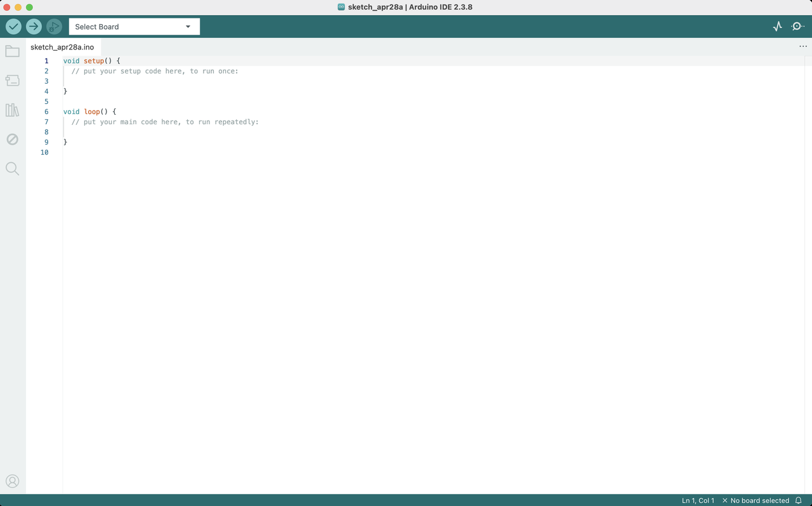
Task: Click the Verify checkmark button
Action: pyautogui.click(x=13, y=27)
